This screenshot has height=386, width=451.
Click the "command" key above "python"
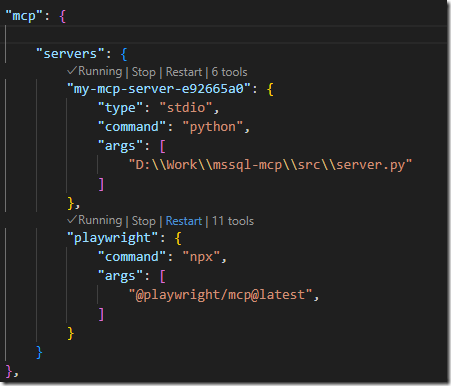(131, 127)
